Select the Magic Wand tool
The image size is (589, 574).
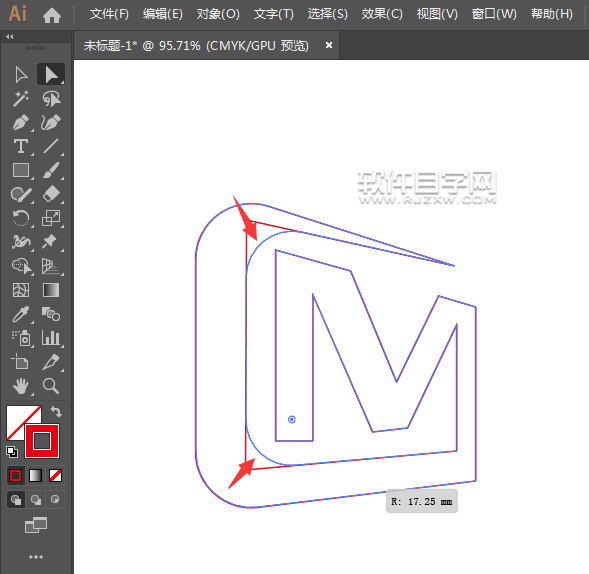(21, 98)
